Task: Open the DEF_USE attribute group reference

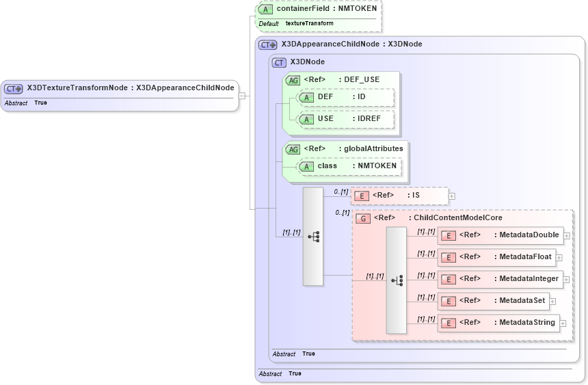Action: click(x=342, y=79)
